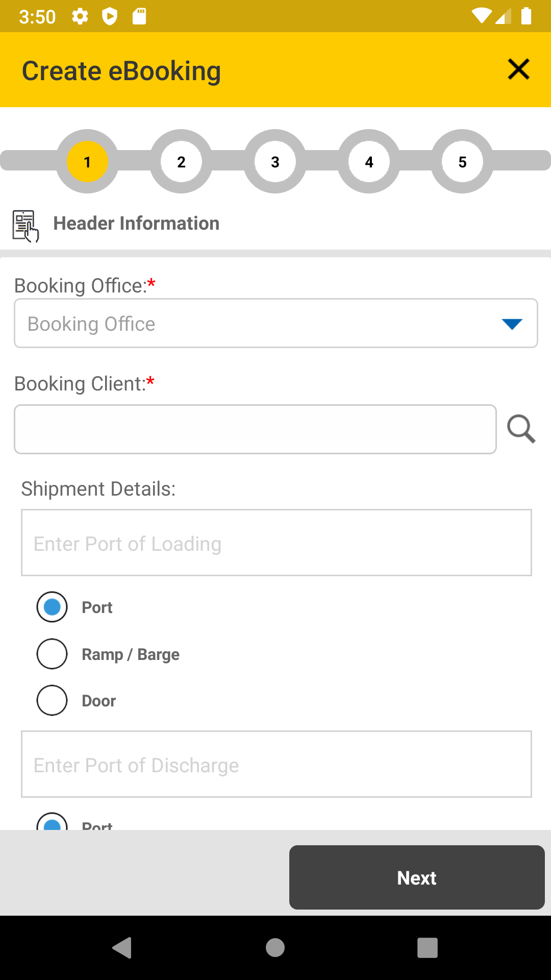Click the Enter Port of Discharge field
The height and width of the screenshot is (980, 551).
[x=277, y=764]
